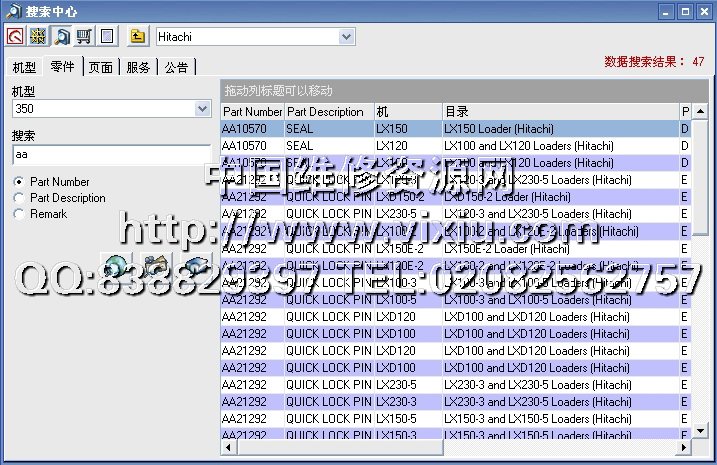Click the yellow folder-up icon
This screenshot has width=717, height=465.
tap(138, 37)
